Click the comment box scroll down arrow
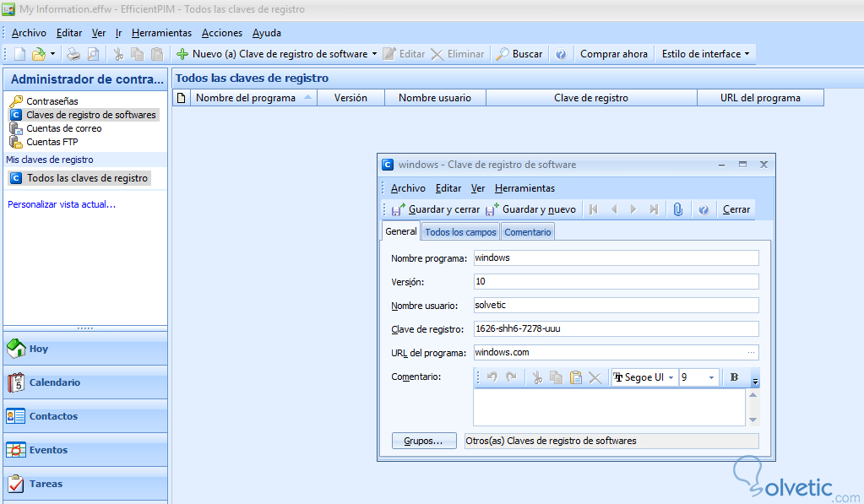Viewport: 864px width, 504px height. point(753,420)
